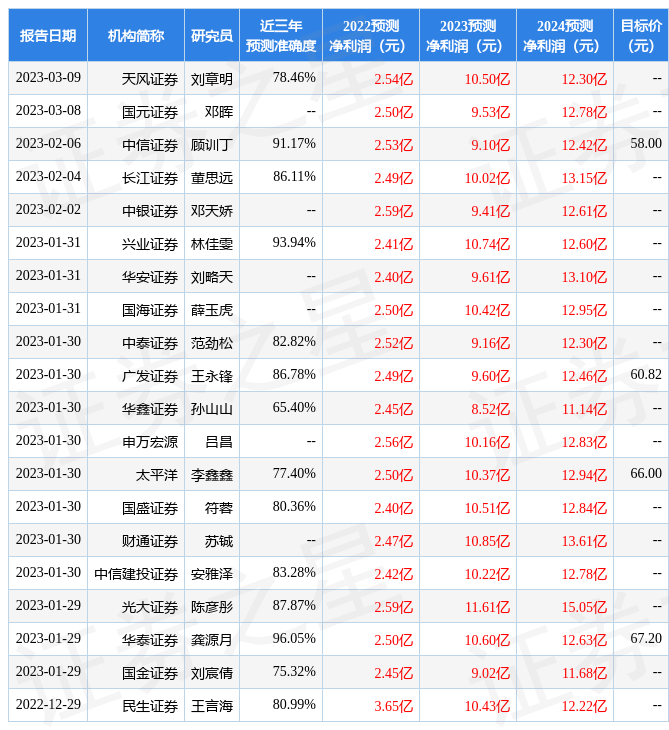Click the 2022预测净利润 column header
Image resolution: width=669 pixels, height=730 pixels.
tap(370, 36)
